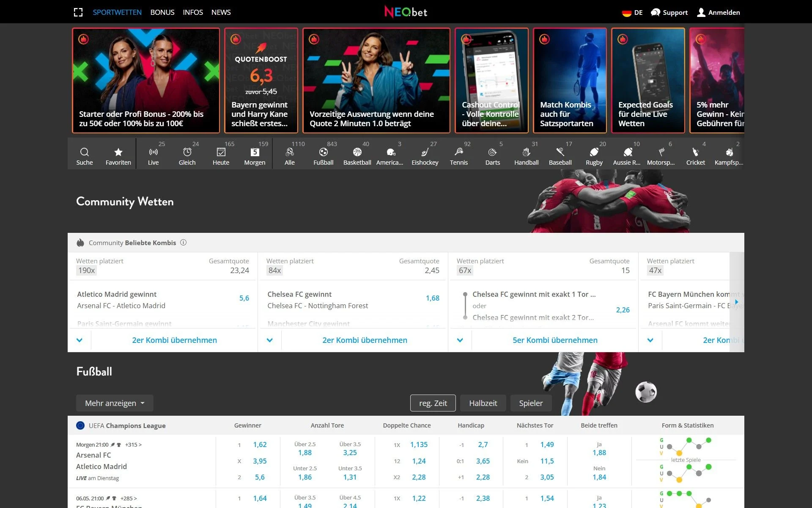Select Nächstes Tor Kein odds 11,5
This screenshot has height=508, width=812.
coord(547,461)
